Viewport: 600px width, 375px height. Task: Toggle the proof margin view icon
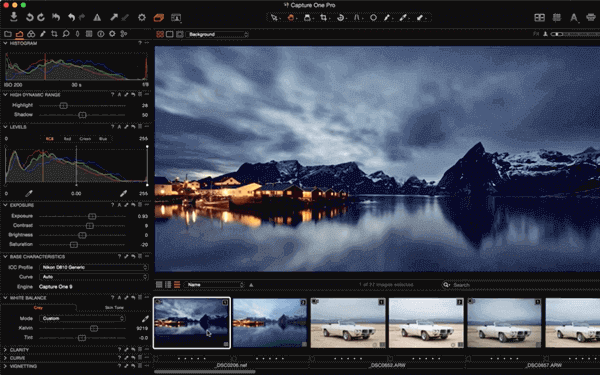click(x=179, y=34)
